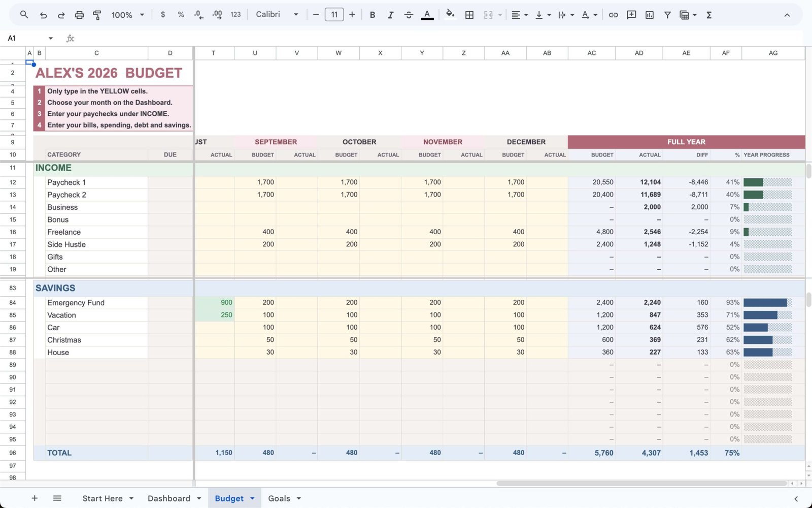The image size is (812, 508).
Task: Toggle bold formatting
Action: pos(373,15)
